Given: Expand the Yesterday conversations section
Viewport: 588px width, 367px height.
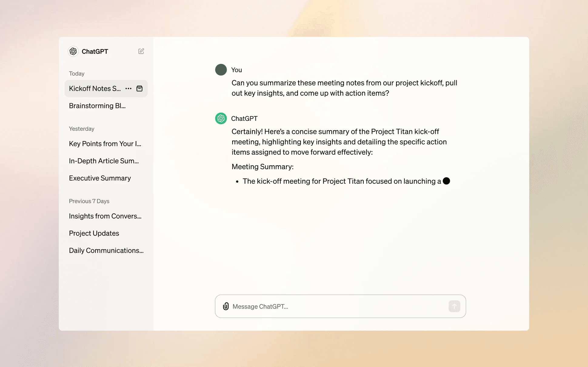Looking at the screenshot, I should click(82, 128).
